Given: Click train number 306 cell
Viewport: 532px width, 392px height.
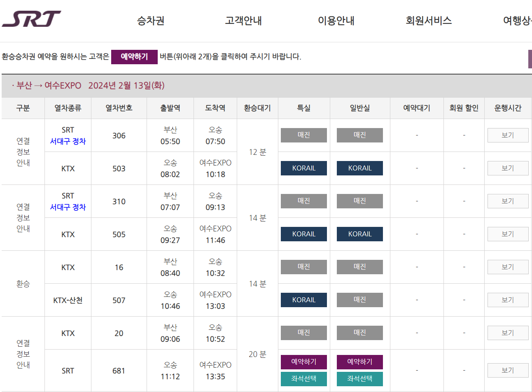Looking at the screenshot, I should click(x=119, y=135).
